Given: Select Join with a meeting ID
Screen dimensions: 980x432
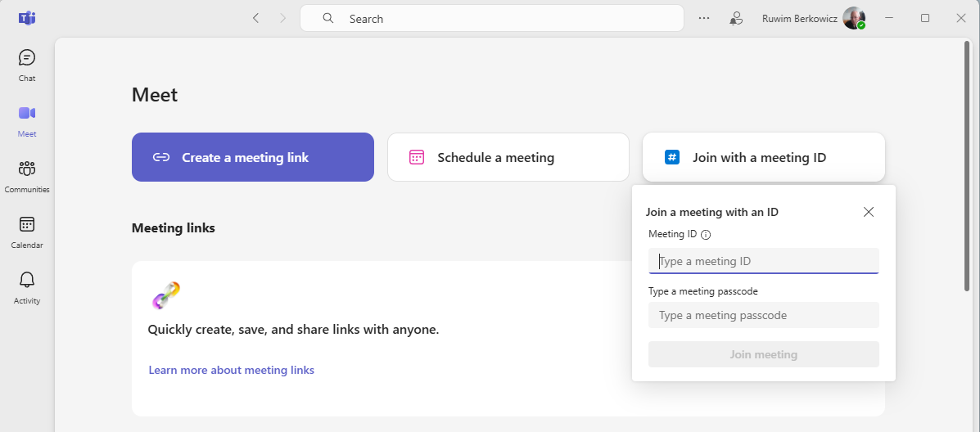Looking at the screenshot, I should click(763, 157).
